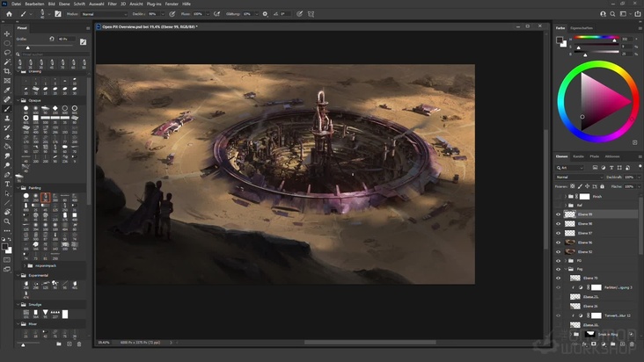Viewport: 644px width, 362px height.
Task: Toggle symmetry paint butterfly icon
Action: pyautogui.click(x=311, y=14)
